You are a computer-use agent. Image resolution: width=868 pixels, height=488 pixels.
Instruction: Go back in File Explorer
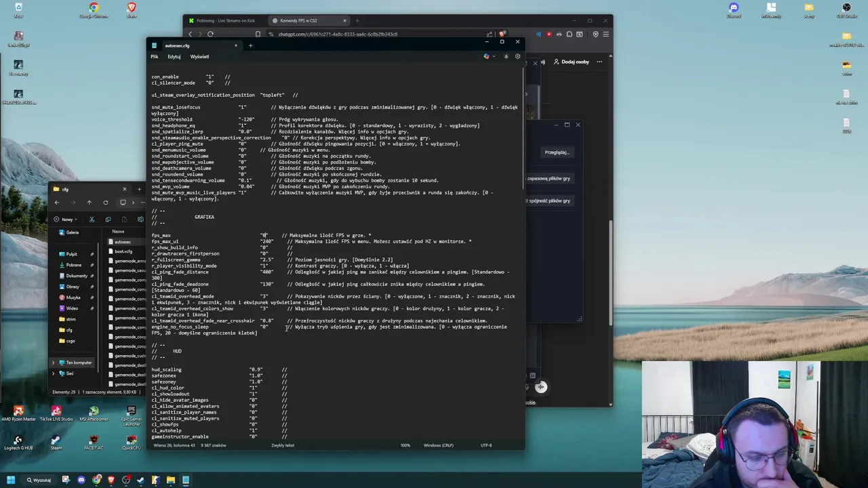click(x=57, y=203)
